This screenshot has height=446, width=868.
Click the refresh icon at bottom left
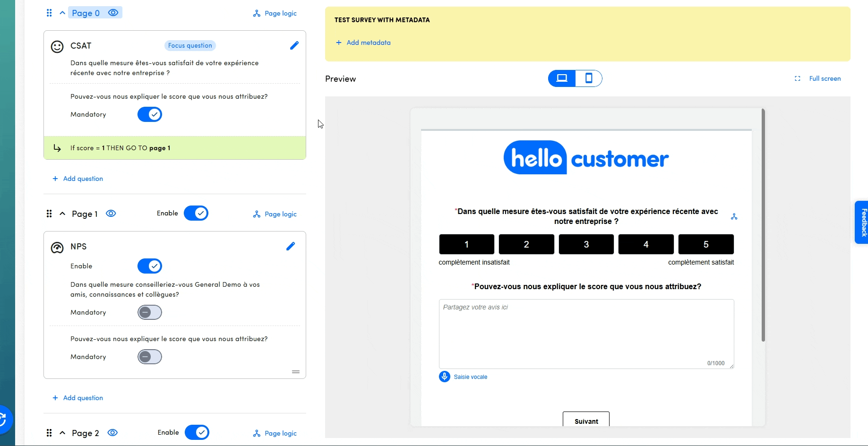(x=3, y=419)
